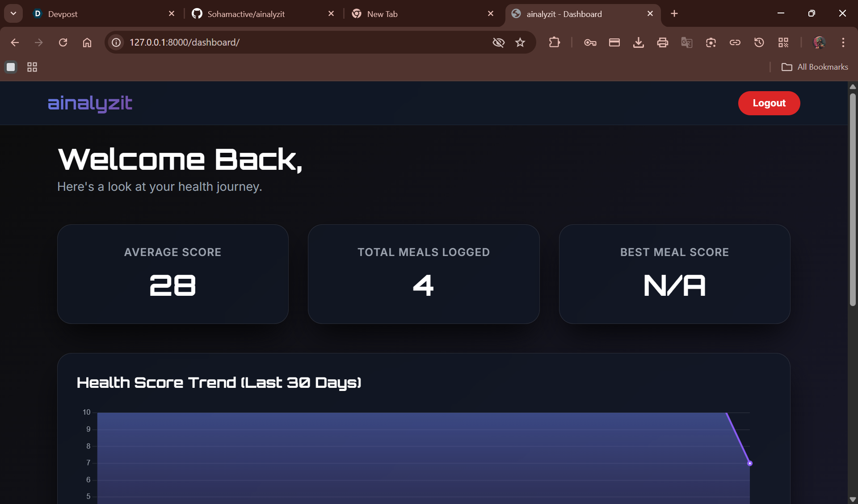This screenshot has width=858, height=504.
Task: Open browsing history clock icon
Action: click(759, 42)
